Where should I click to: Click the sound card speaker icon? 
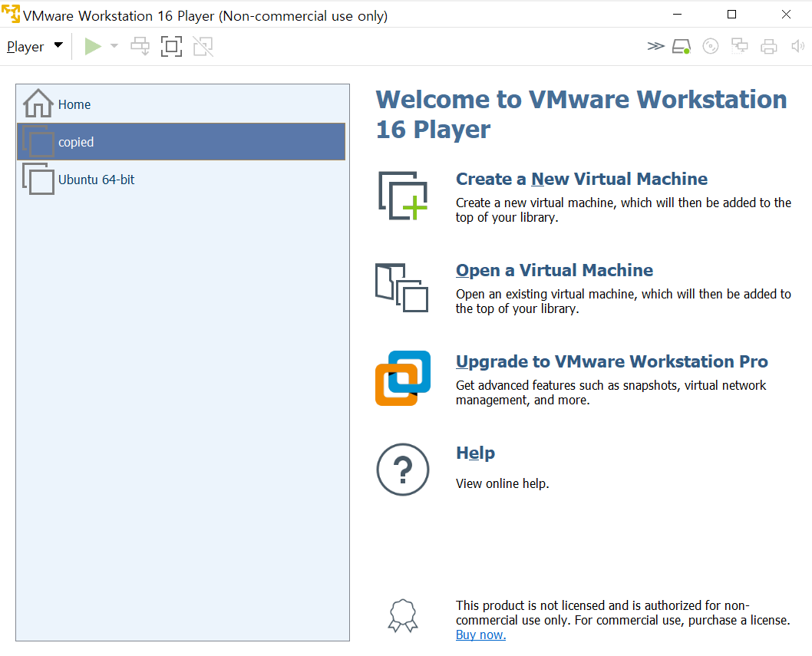pyautogui.click(x=797, y=46)
